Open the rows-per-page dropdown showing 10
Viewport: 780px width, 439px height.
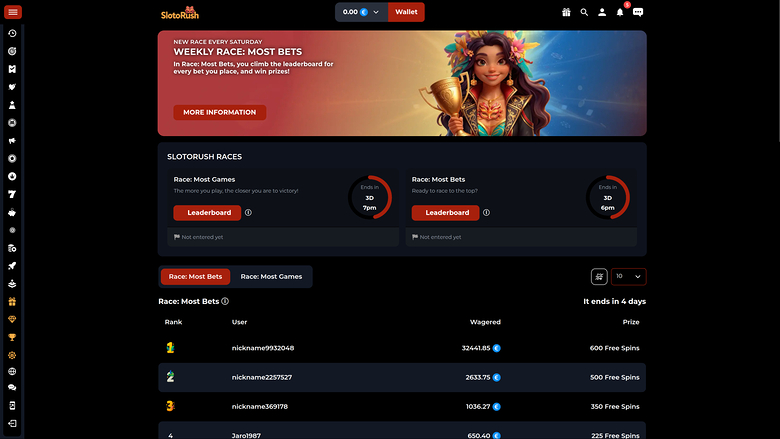pos(628,276)
